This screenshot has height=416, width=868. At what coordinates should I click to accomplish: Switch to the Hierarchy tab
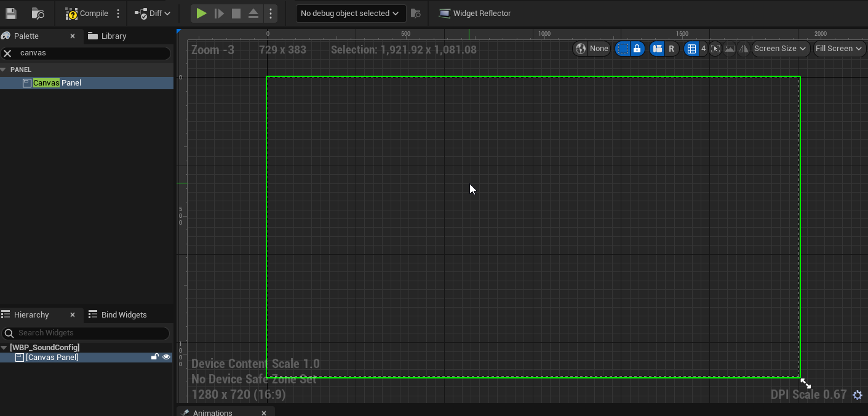31,314
